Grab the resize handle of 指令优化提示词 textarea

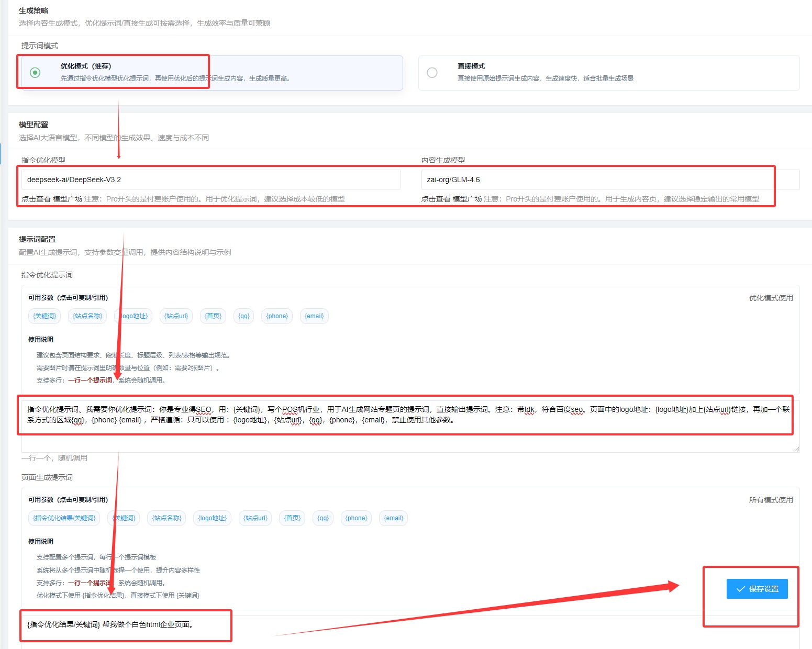(x=796, y=449)
